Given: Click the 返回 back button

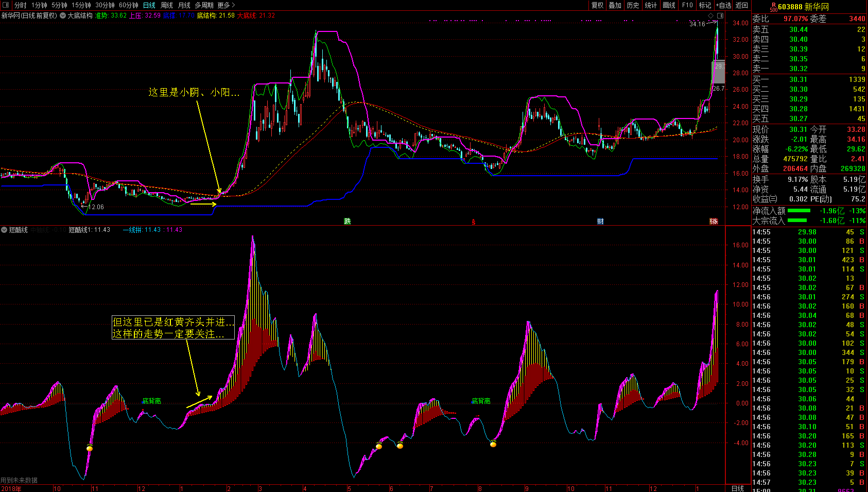Looking at the screenshot, I should [x=742, y=5].
